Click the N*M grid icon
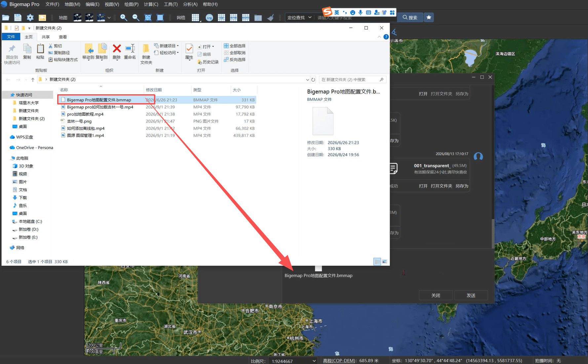 234,18
